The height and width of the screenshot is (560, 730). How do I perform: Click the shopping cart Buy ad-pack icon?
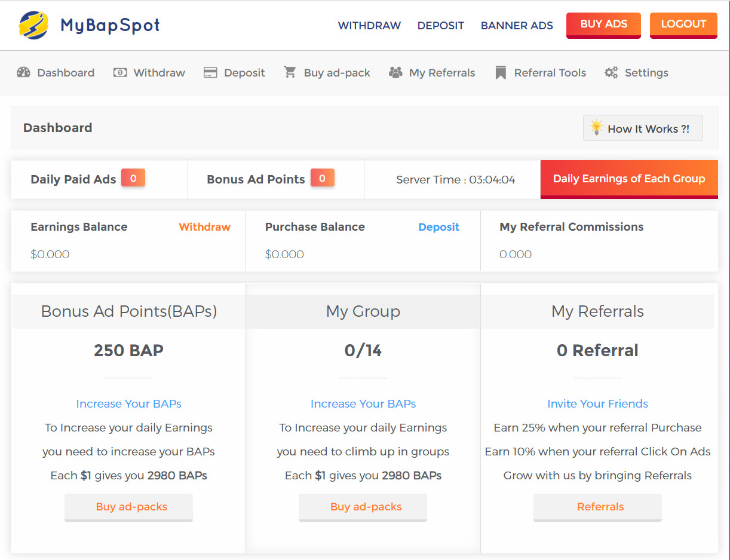pyautogui.click(x=290, y=72)
